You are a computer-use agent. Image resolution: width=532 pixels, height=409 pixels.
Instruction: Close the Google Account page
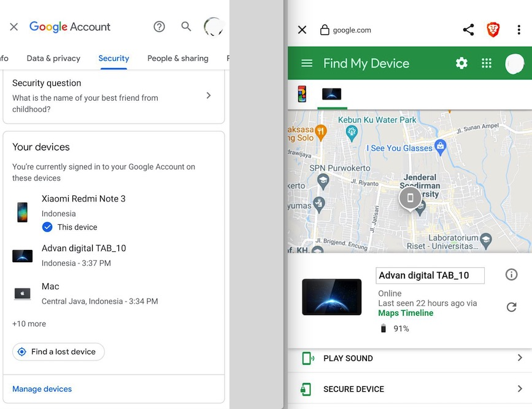click(x=14, y=26)
